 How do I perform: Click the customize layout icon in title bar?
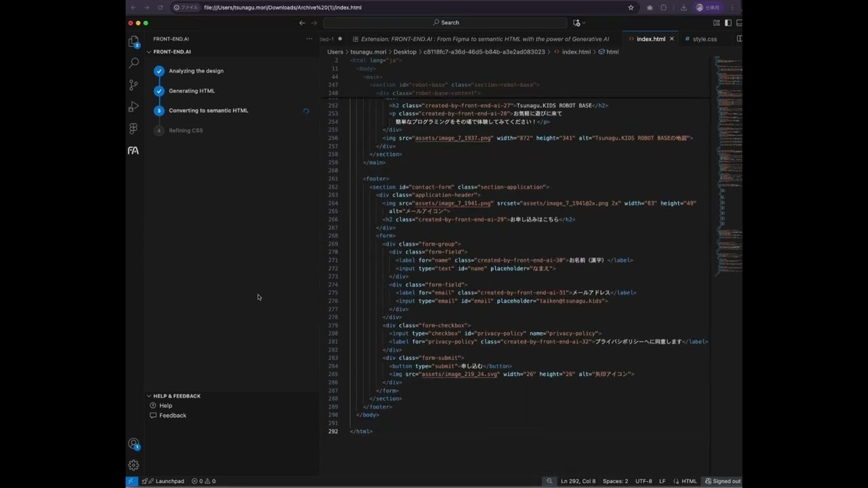(716, 22)
